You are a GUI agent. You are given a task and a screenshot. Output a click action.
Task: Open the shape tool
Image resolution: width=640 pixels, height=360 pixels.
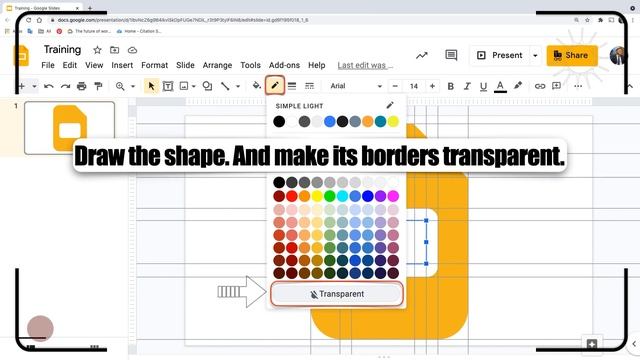(207, 86)
